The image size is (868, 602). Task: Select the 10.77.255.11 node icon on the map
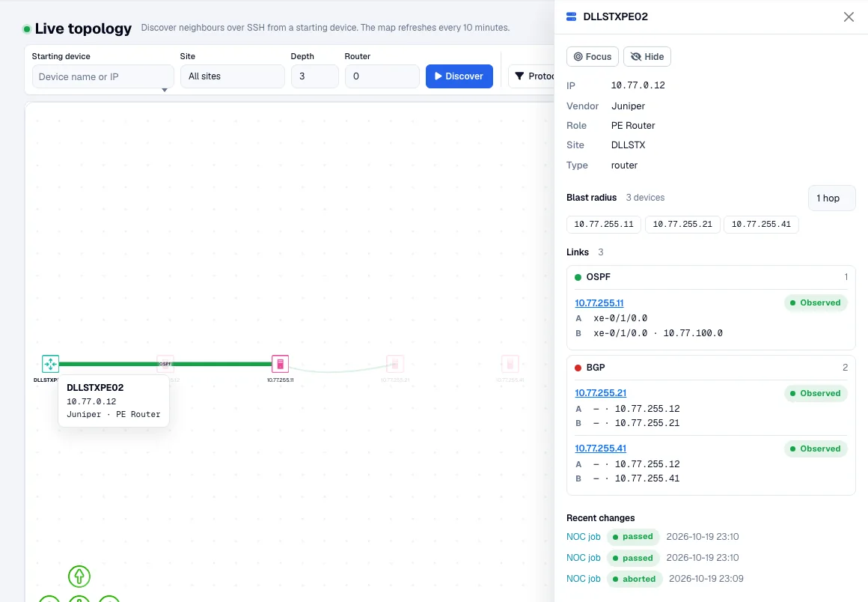pyautogui.click(x=280, y=364)
